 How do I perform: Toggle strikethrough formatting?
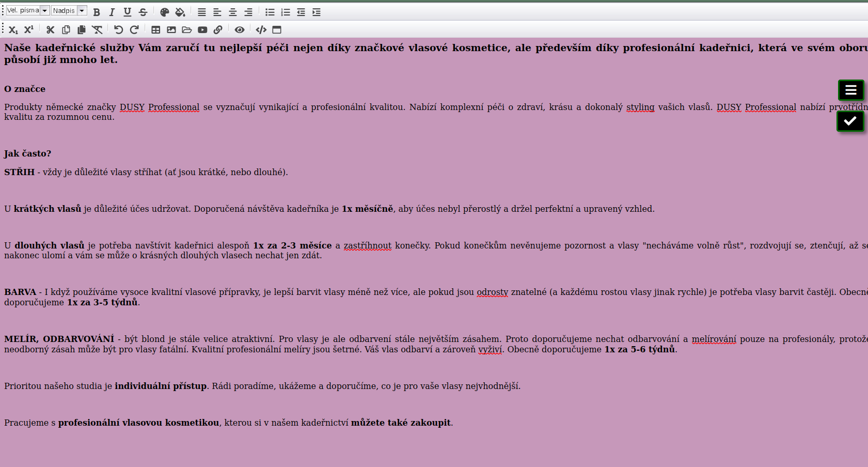click(x=143, y=12)
